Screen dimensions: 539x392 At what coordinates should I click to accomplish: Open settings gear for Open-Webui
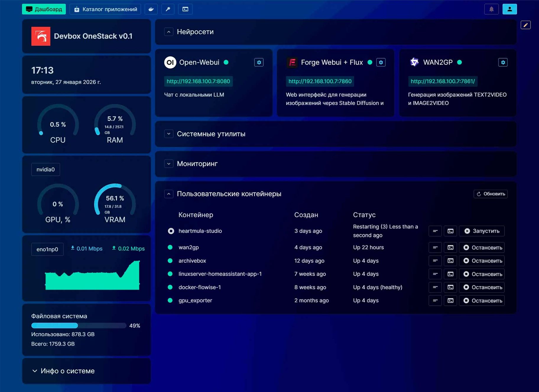(x=259, y=62)
